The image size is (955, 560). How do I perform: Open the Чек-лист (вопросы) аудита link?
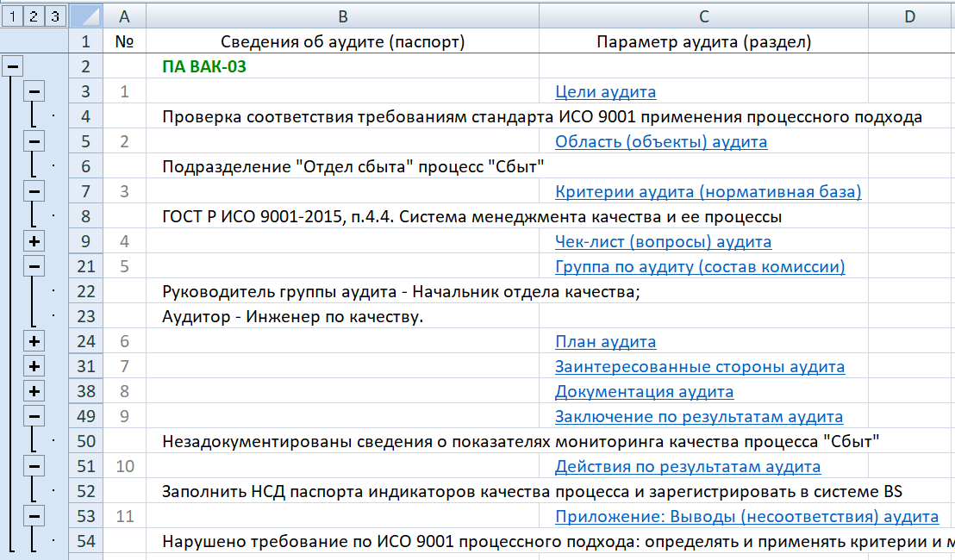point(663,242)
